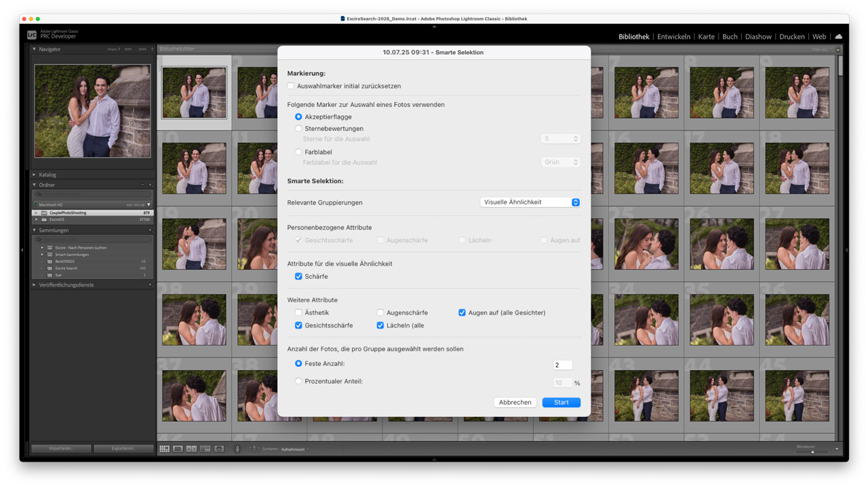868x488 pixels.
Task: Open the Karte module
Action: 706,37
